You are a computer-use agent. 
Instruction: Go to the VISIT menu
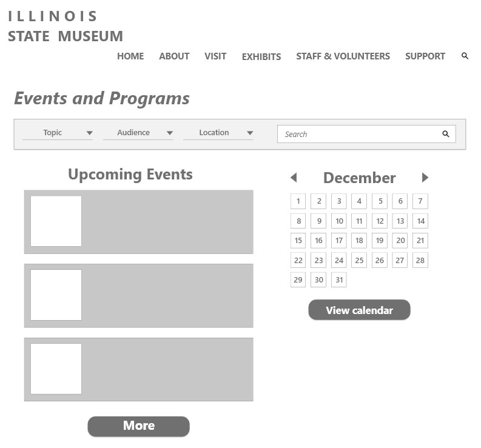pyautogui.click(x=215, y=56)
